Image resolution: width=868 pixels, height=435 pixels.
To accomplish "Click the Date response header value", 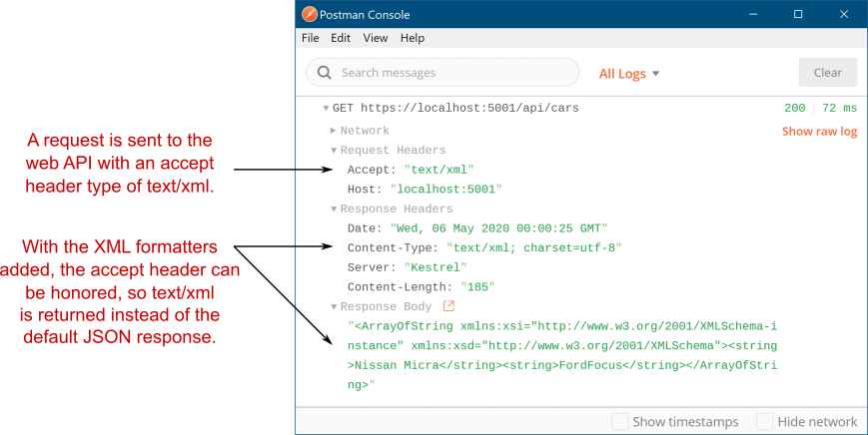I will tap(498, 228).
